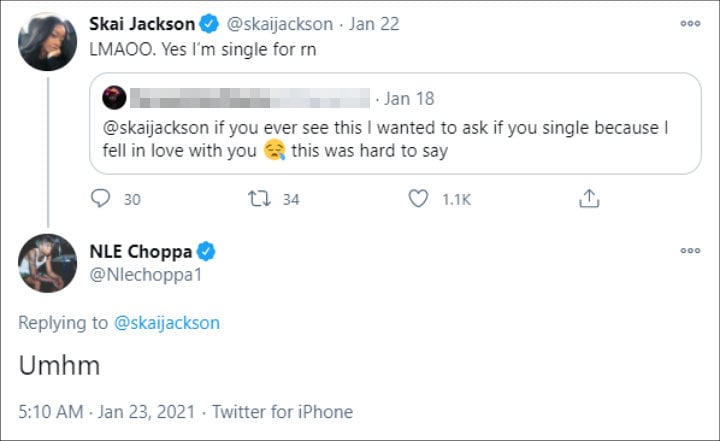Click the share upload icon
This screenshot has height=441, width=720.
[588, 199]
